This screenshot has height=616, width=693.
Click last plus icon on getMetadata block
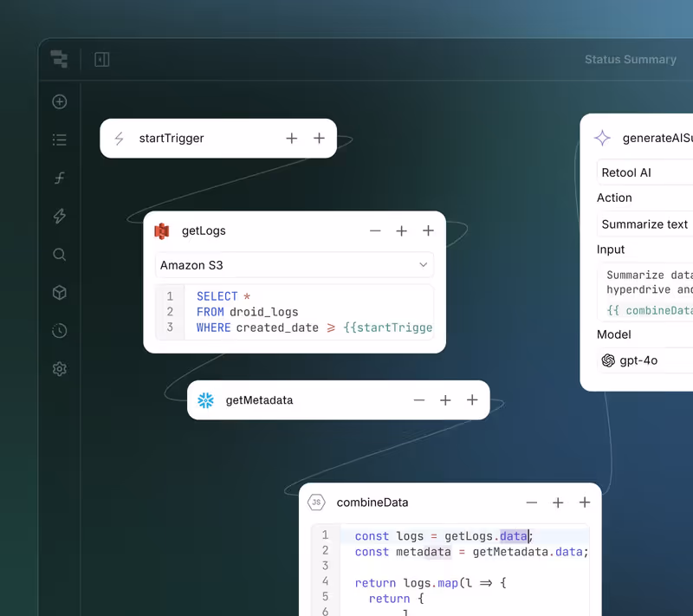(x=472, y=400)
